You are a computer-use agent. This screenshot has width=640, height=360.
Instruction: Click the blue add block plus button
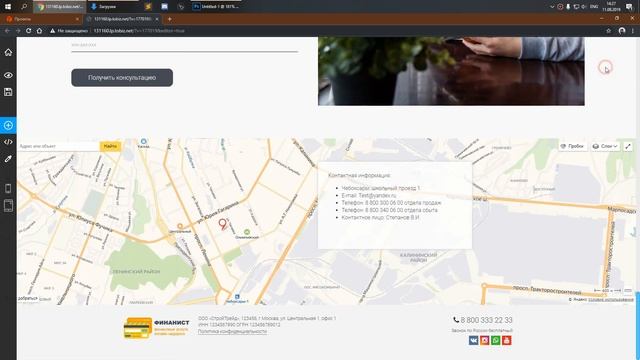coord(8,125)
